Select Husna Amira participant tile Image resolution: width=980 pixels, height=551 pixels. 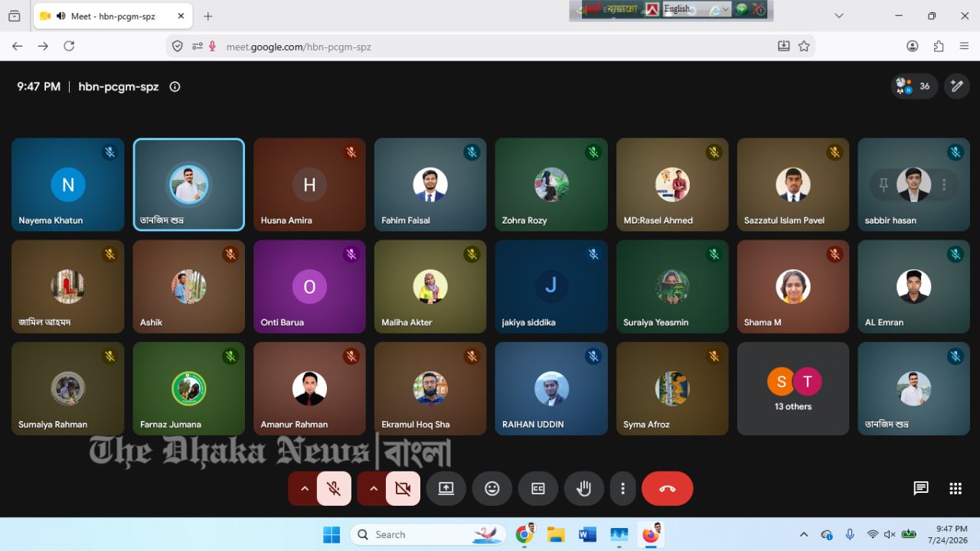point(309,184)
